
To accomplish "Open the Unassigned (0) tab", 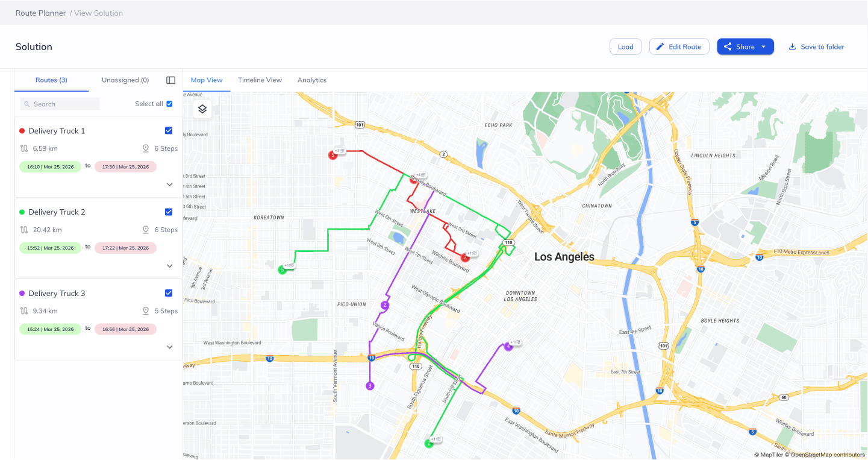I will coord(125,80).
